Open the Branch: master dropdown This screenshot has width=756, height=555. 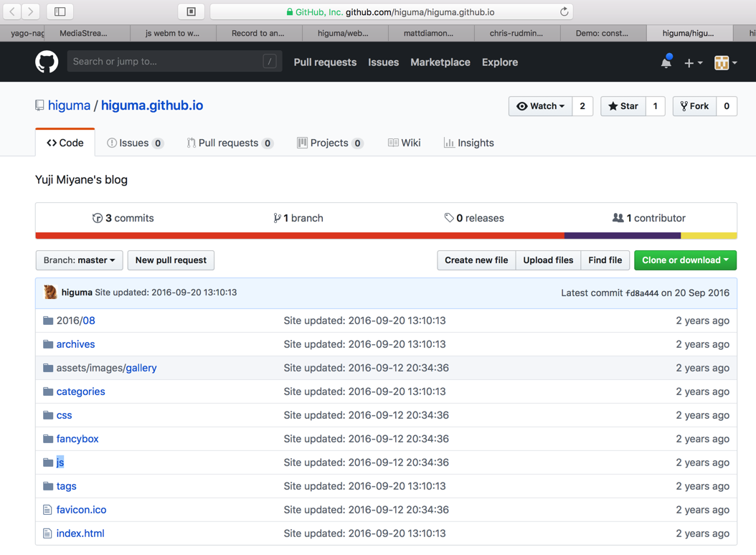point(79,260)
